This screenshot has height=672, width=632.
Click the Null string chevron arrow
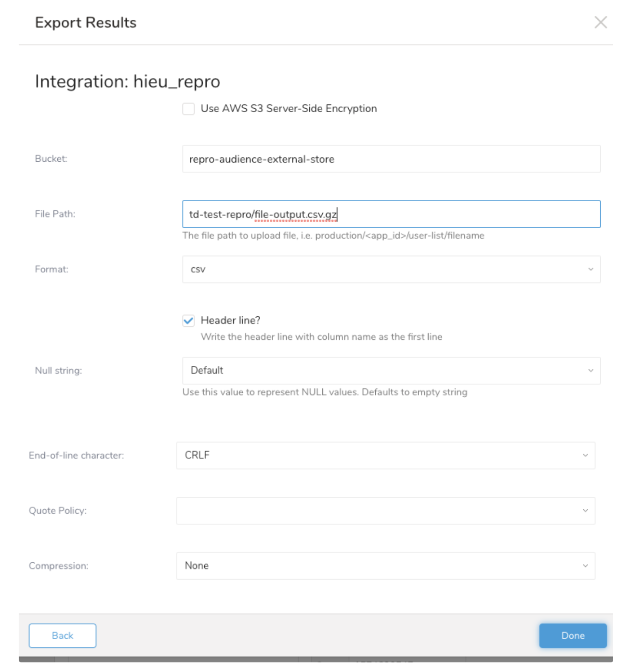(x=591, y=371)
